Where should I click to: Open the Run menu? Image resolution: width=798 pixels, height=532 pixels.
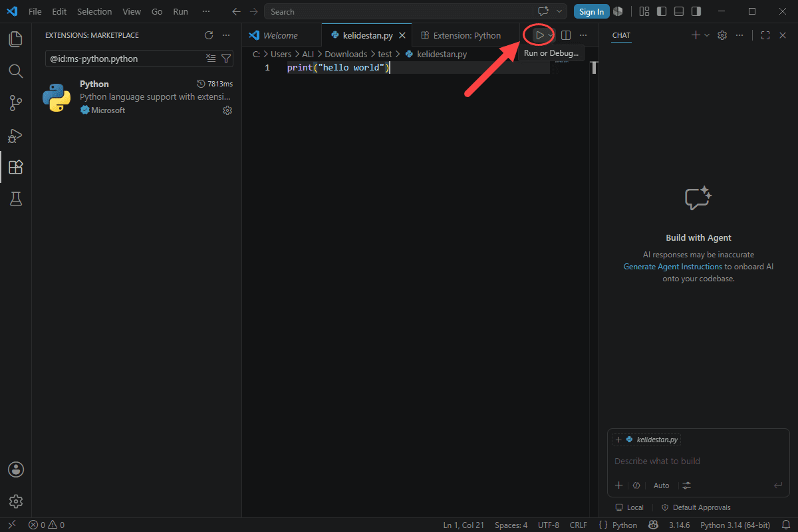[180, 11]
